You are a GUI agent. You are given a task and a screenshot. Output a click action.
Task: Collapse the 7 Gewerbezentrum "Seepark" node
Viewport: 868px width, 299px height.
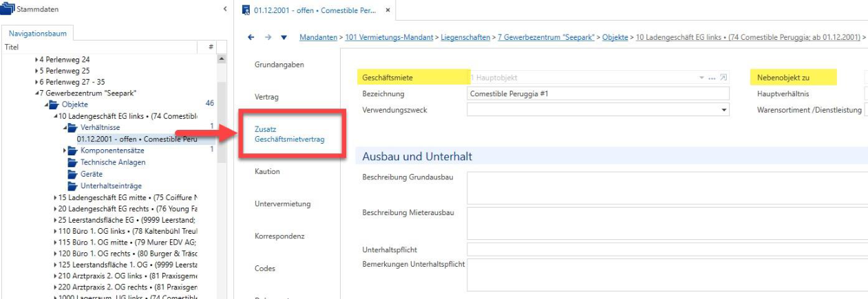point(37,93)
